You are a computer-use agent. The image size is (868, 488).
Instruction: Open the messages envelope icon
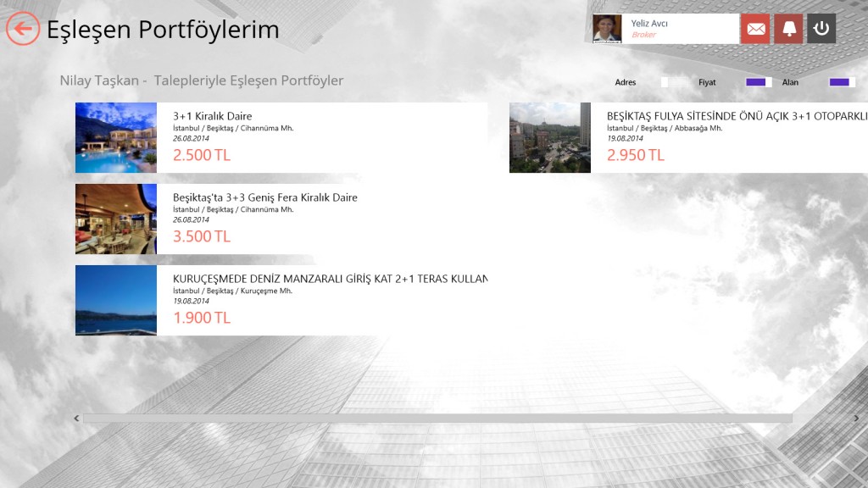(755, 29)
